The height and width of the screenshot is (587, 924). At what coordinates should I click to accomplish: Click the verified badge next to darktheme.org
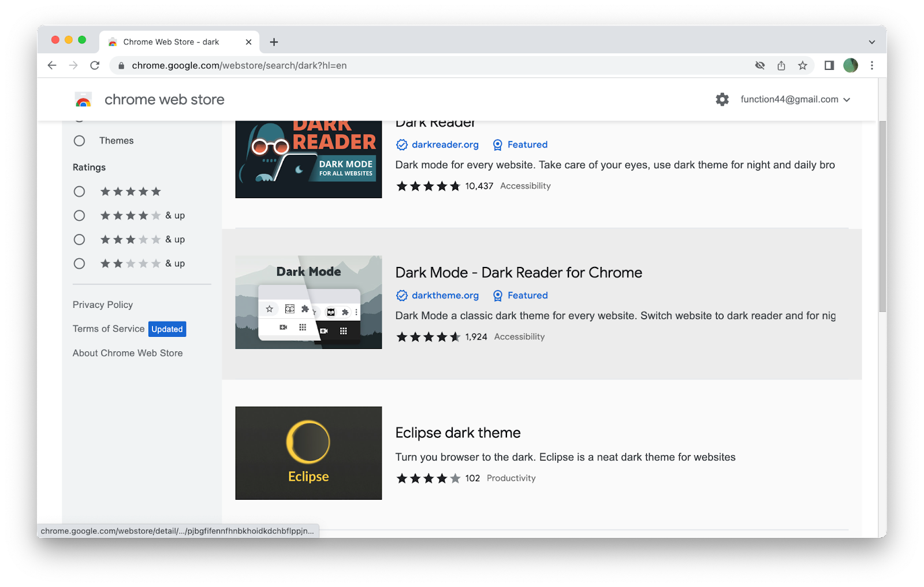pyautogui.click(x=402, y=295)
